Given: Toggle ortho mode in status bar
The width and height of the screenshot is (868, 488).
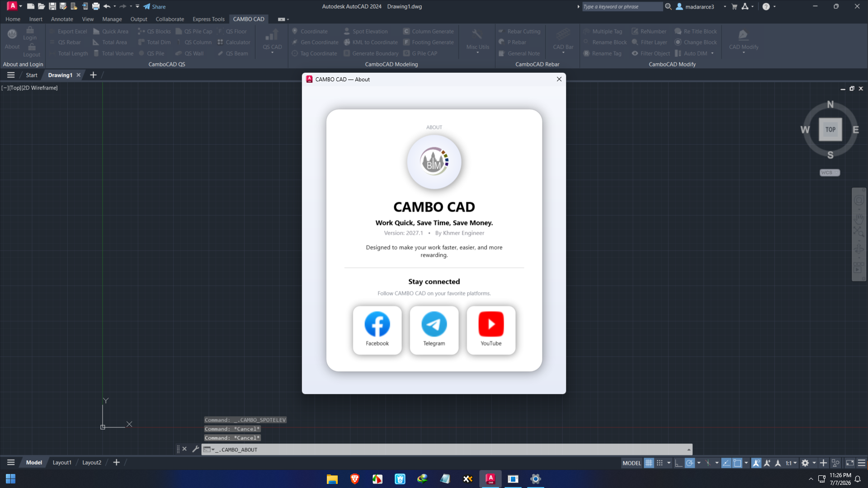Looking at the screenshot, I should click(x=678, y=463).
